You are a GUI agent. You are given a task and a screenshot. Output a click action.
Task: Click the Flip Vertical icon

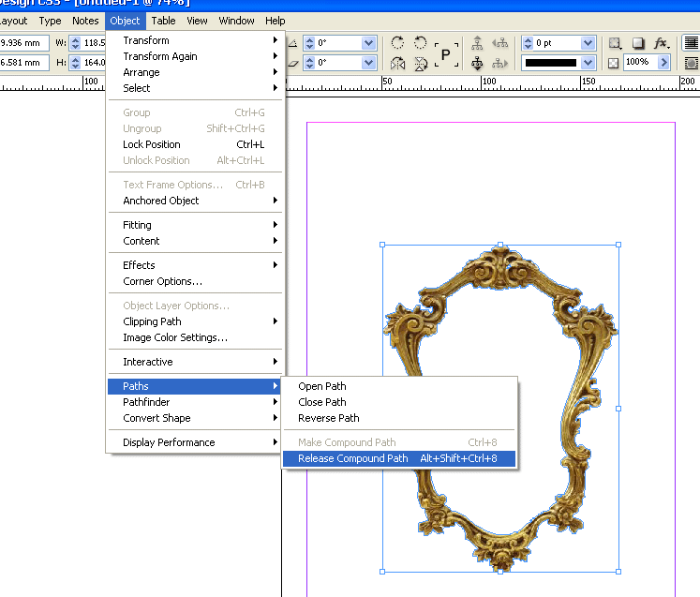(x=421, y=63)
